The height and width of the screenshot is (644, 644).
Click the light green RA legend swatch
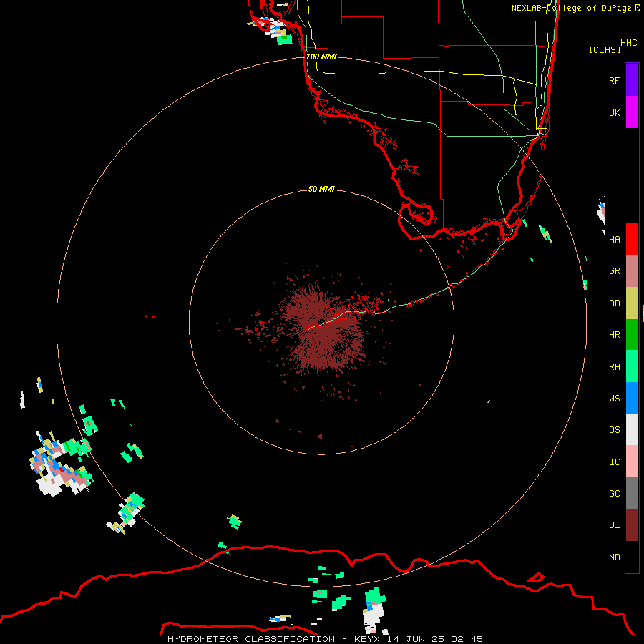pos(632,366)
